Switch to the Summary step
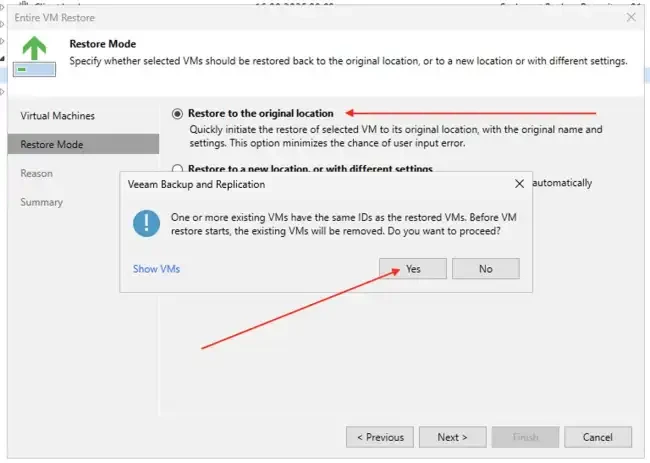This screenshot has width=650, height=463. pos(41,202)
